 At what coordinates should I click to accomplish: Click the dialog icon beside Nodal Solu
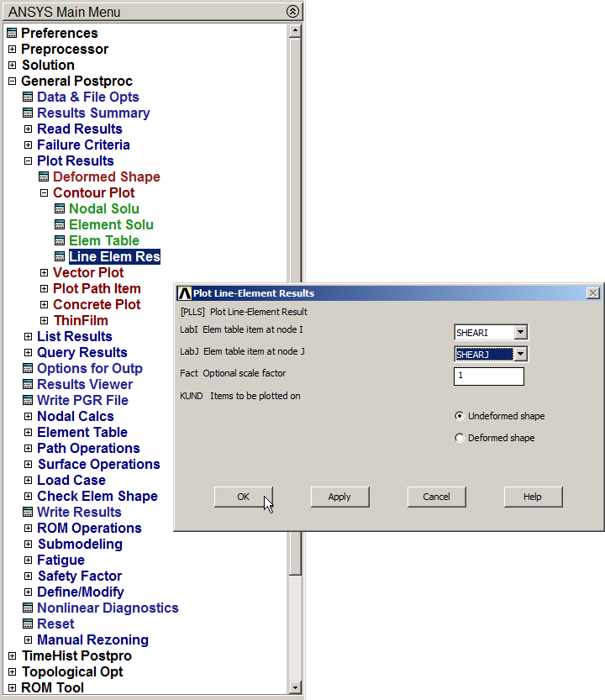point(60,209)
